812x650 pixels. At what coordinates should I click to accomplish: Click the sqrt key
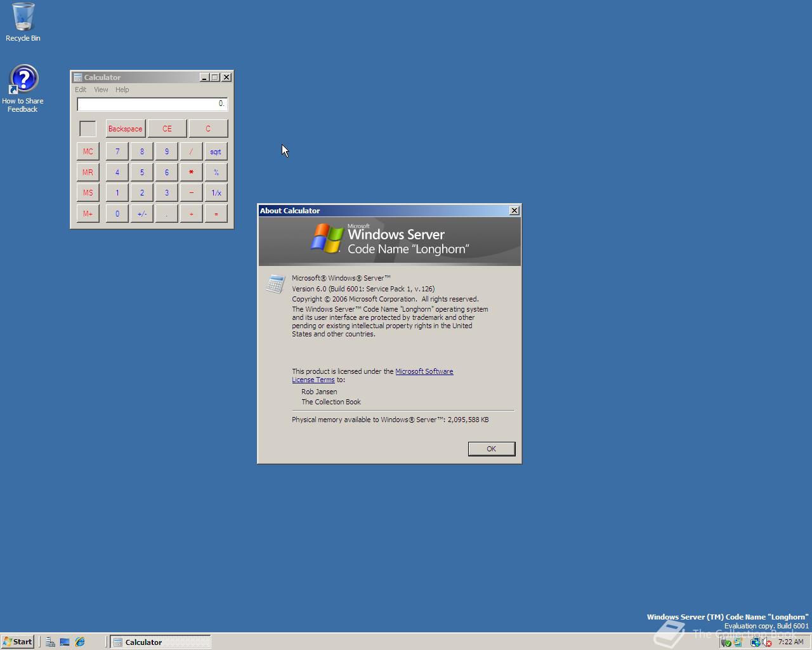pyautogui.click(x=216, y=152)
